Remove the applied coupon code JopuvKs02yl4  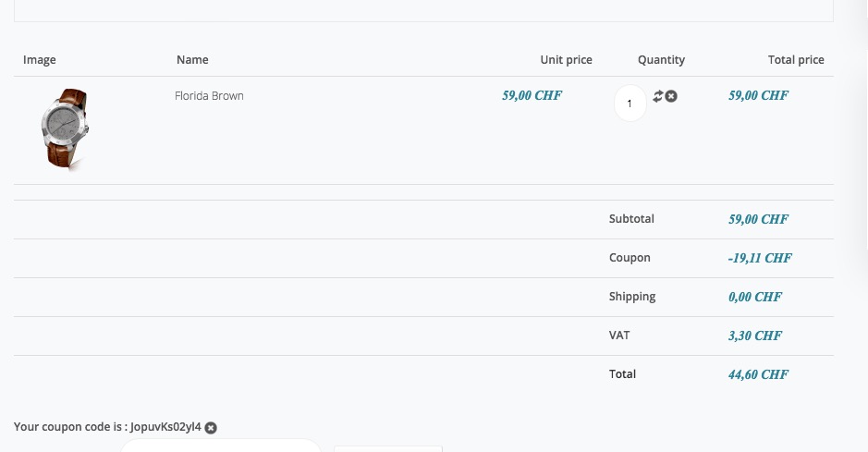tap(211, 428)
